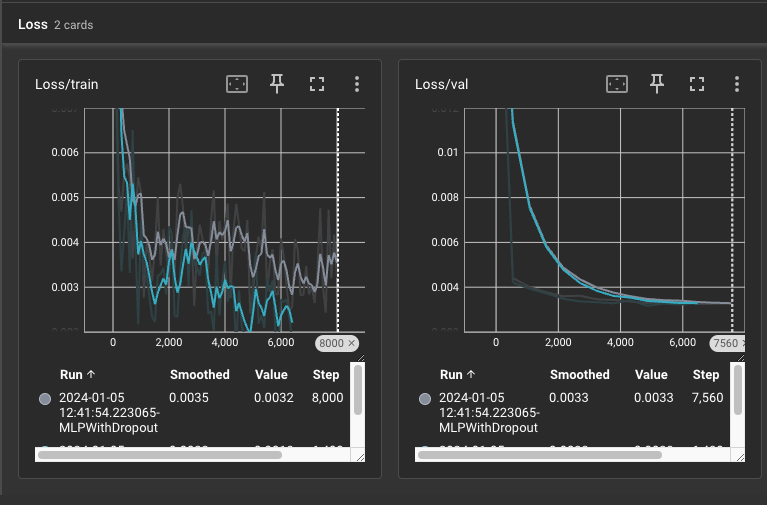Click Smoothed column header in Loss/train table
Viewport: 767px width, 505px height.
(200, 375)
